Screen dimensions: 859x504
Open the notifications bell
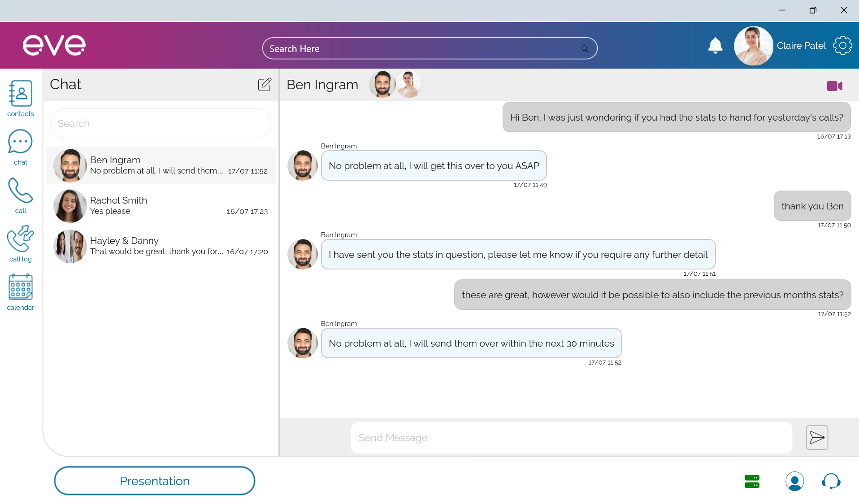715,46
